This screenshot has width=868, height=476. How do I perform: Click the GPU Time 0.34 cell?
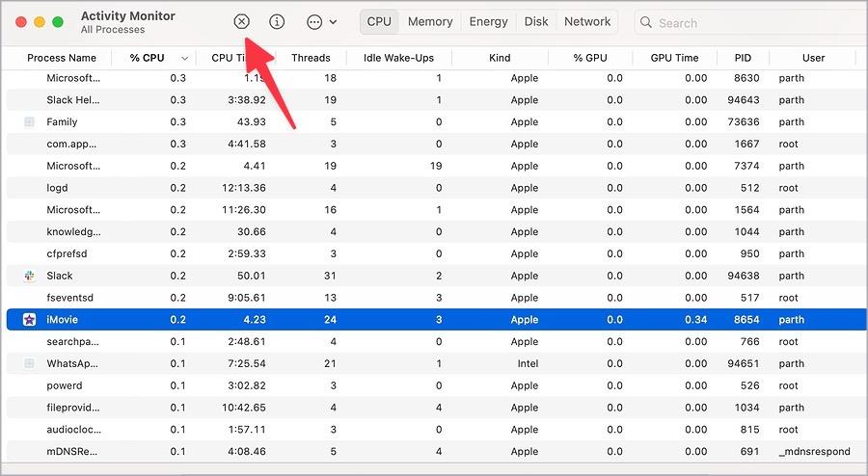[695, 320]
